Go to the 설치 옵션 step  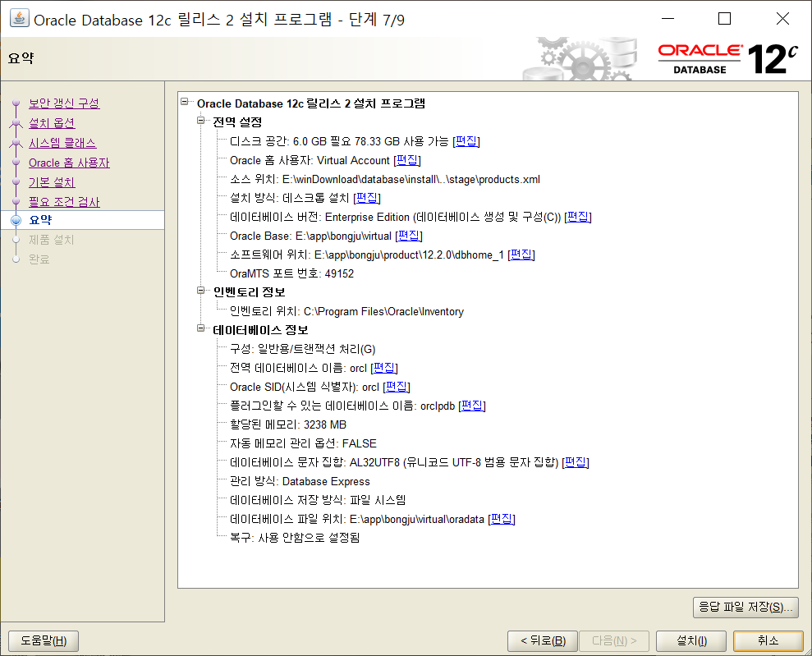[x=52, y=122]
